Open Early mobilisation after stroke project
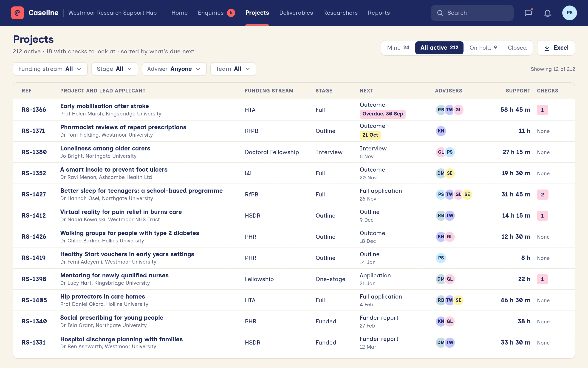Image resolution: width=588 pixels, height=368 pixels. click(105, 106)
